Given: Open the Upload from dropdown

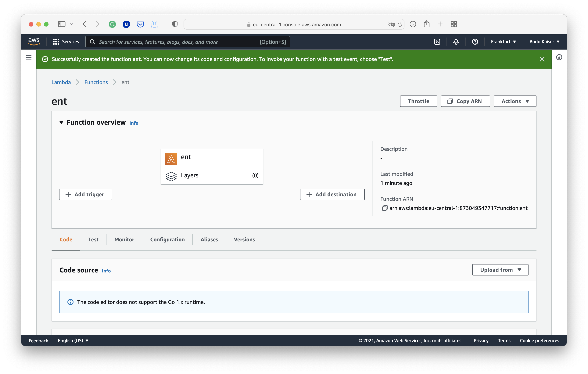Looking at the screenshot, I should [500, 270].
